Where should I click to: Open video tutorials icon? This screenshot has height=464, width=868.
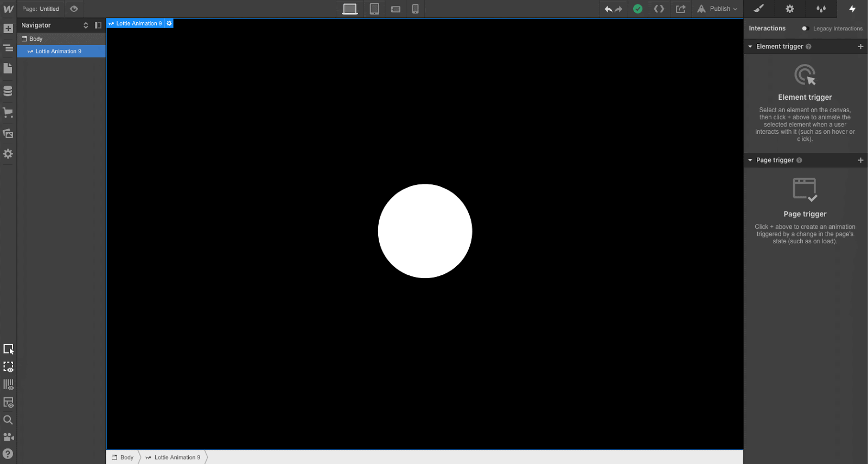click(x=8, y=437)
